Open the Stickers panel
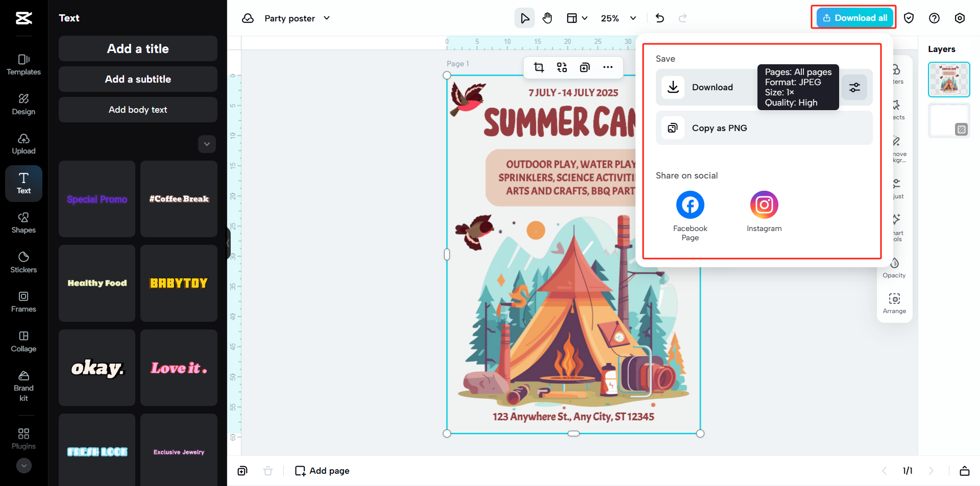 (x=23, y=262)
